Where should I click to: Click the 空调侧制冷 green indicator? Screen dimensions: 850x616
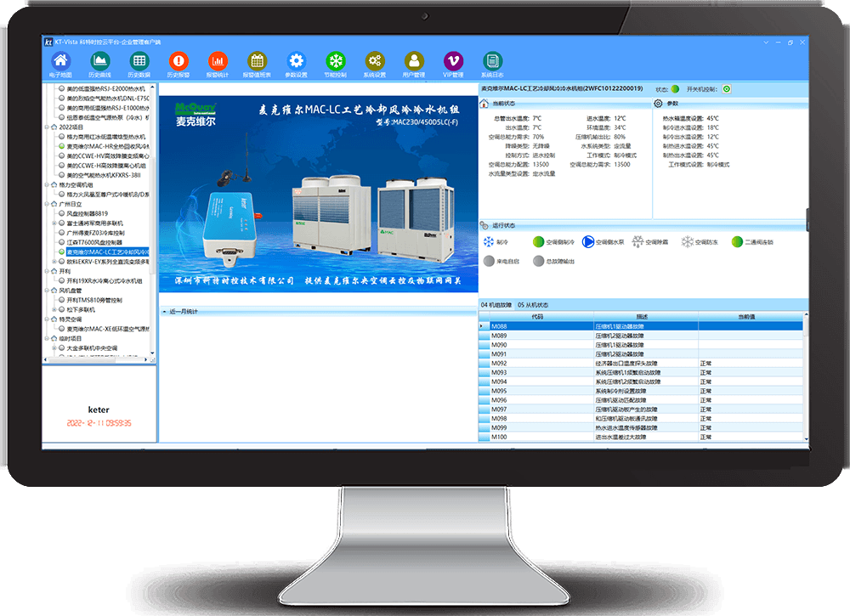point(538,241)
